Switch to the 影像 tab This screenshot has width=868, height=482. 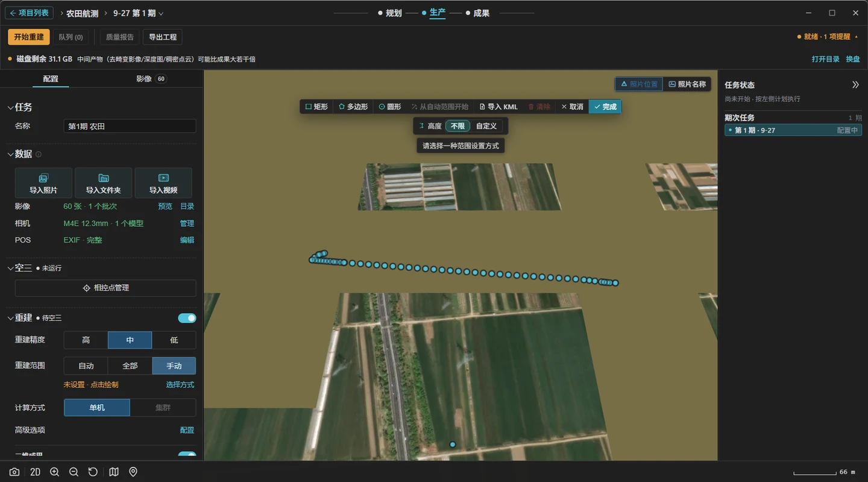pyautogui.click(x=151, y=78)
